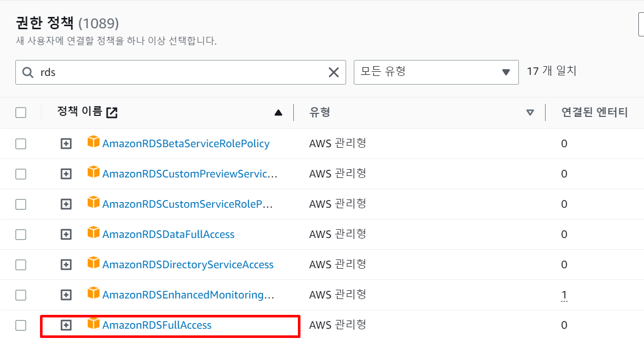Click the 연결된 엔터티 column header
This screenshot has height=340, width=644.
(594, 112)
